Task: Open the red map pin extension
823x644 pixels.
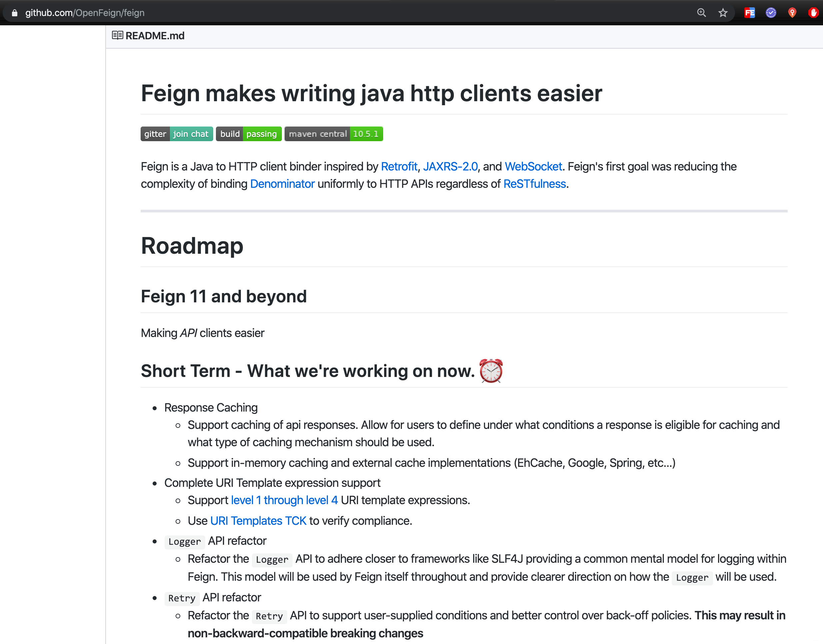Action: (x=792, y=13)
